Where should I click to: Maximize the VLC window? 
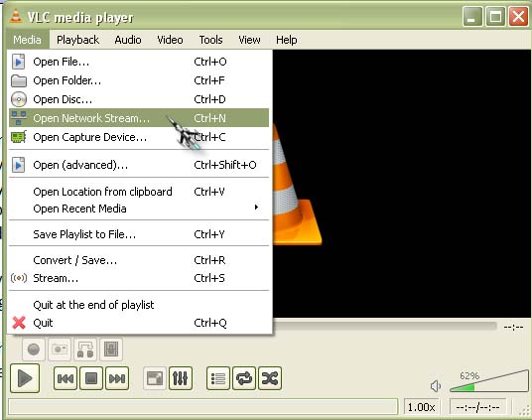click(x=495, y=16)
